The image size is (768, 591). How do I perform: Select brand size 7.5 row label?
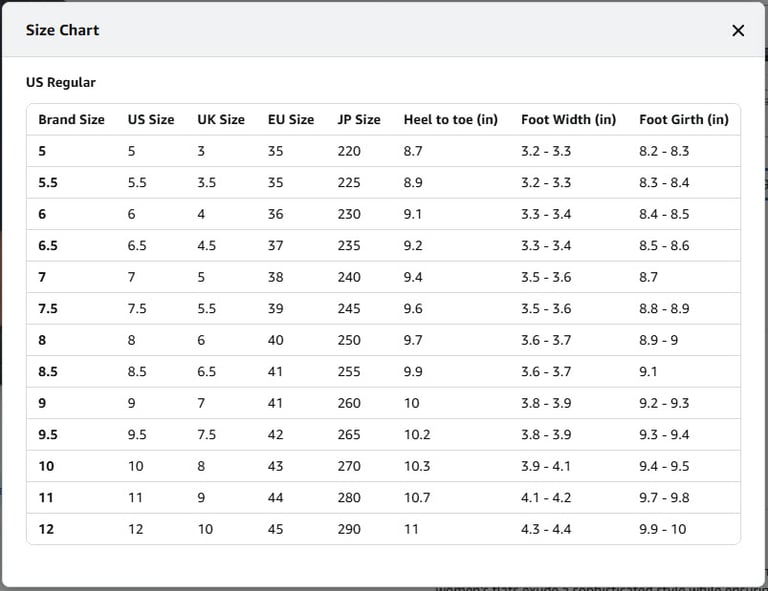coord(48,309)
